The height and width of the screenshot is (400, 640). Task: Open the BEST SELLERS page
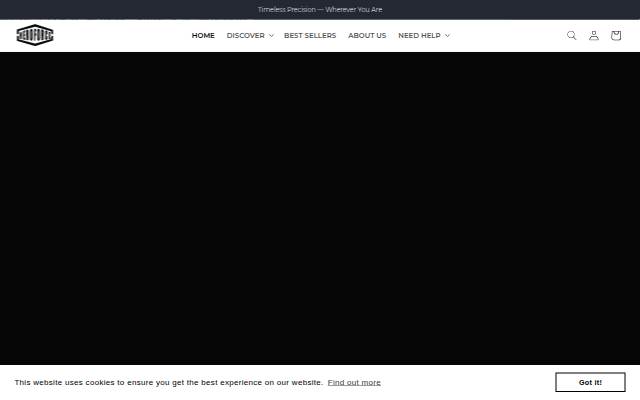[x=310, y=36]
